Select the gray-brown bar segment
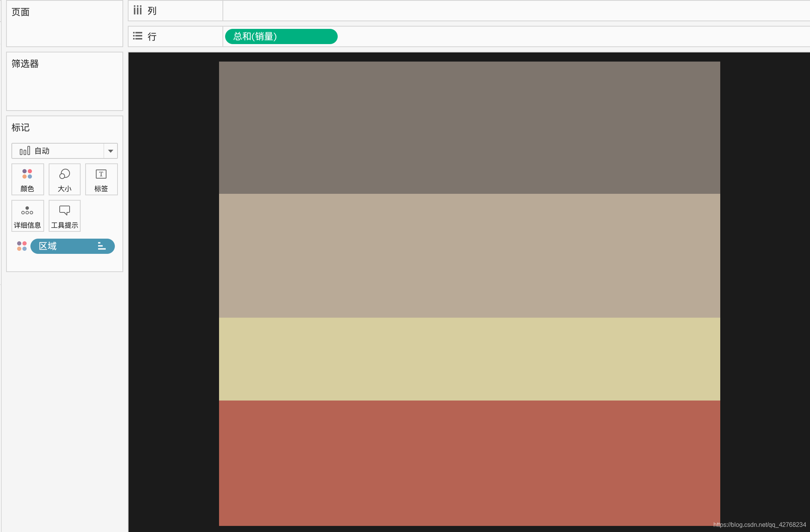The image size is (810, 532). [469, 128]
